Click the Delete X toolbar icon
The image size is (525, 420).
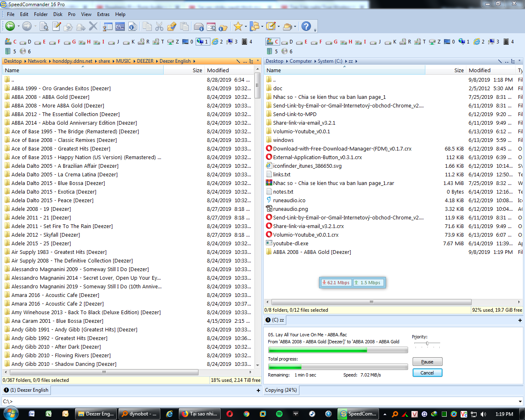pyautogui.click(x=93, y=26)
